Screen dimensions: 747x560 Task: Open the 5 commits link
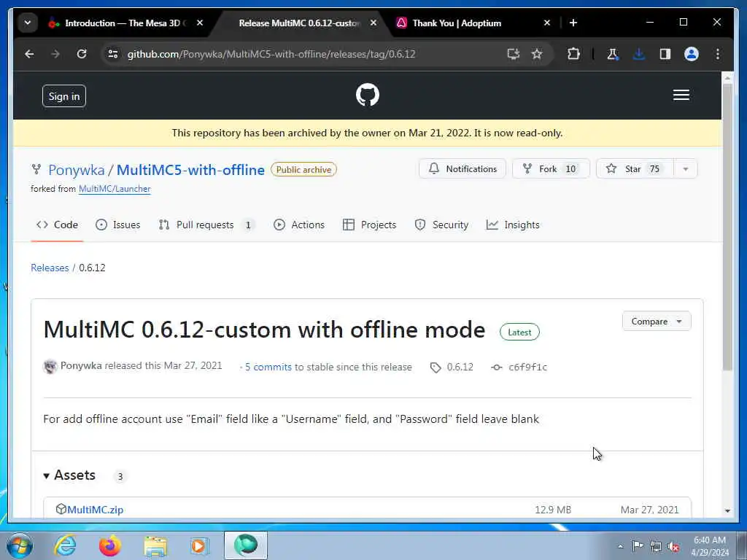(x=268, y=367)
